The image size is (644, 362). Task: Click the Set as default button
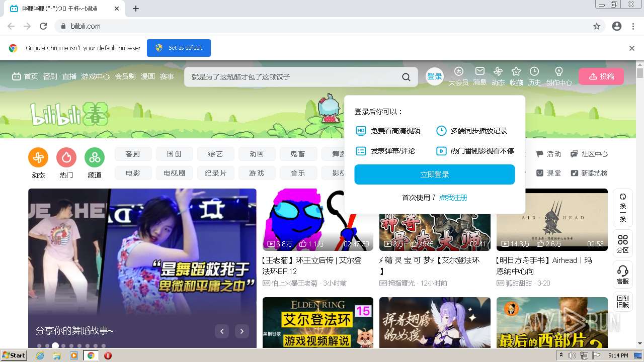179,48
